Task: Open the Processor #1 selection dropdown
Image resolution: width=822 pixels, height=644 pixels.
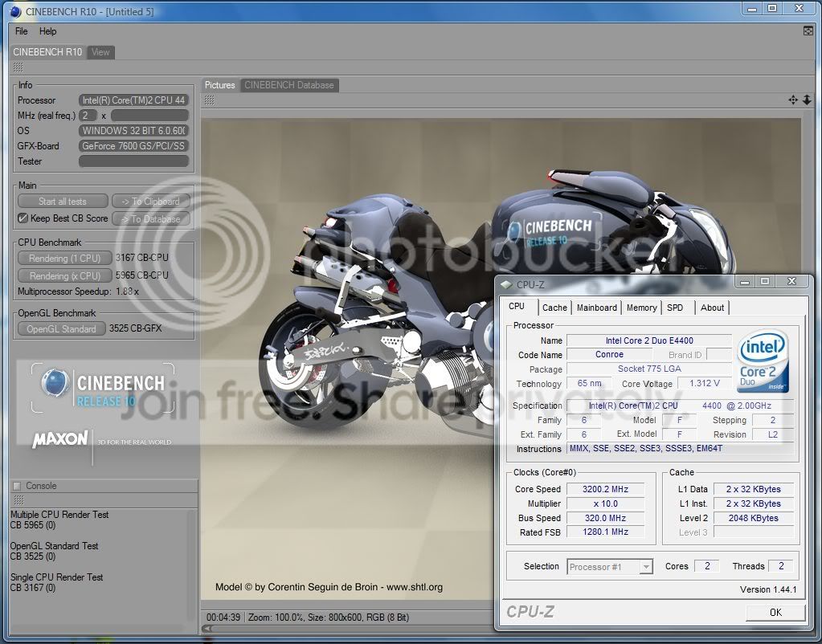Action: 610,566
